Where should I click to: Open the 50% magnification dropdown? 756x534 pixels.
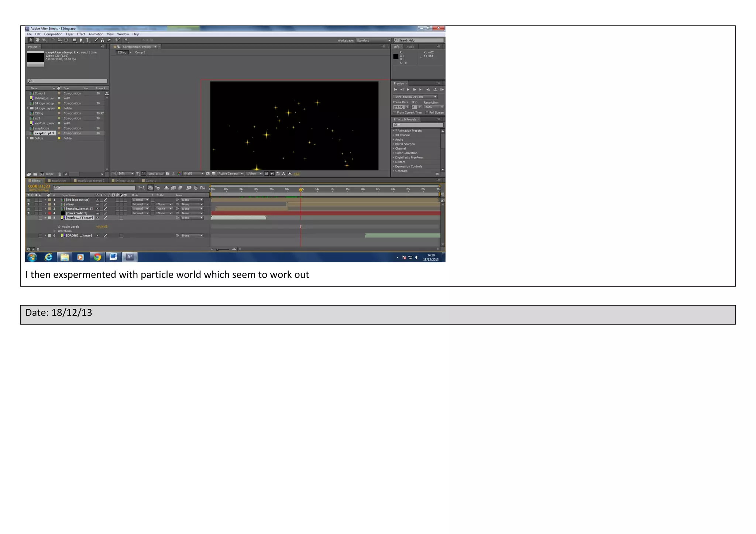(126, 173)
